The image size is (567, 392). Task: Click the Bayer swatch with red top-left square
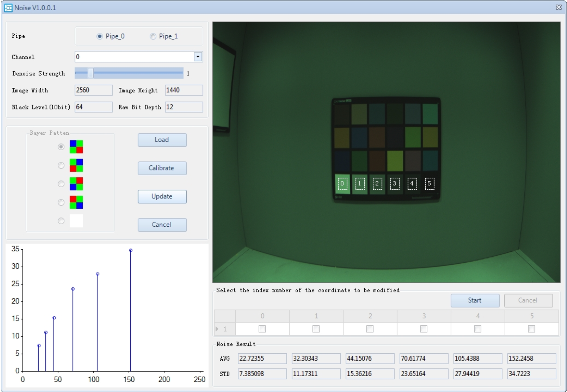pos(76,202)
